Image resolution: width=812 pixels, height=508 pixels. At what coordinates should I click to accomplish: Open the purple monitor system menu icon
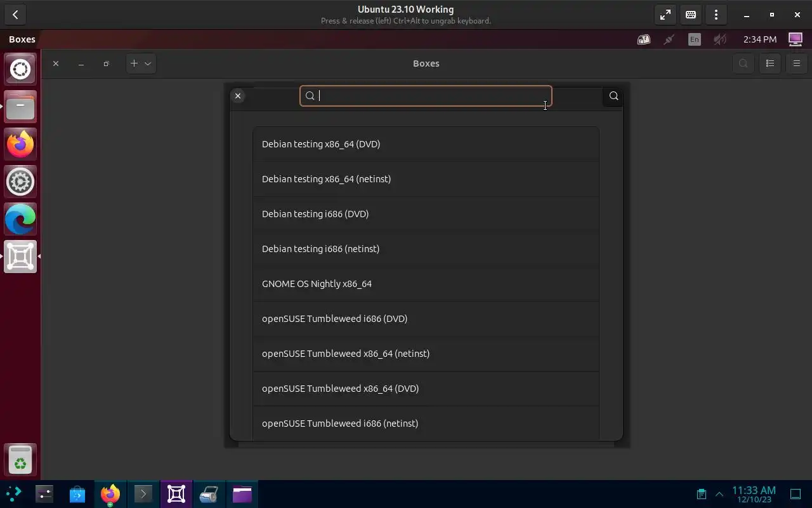point(795,39)
